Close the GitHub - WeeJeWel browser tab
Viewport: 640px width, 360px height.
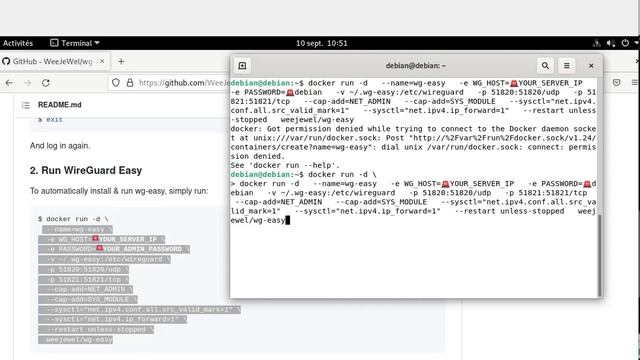pos(102,61)
